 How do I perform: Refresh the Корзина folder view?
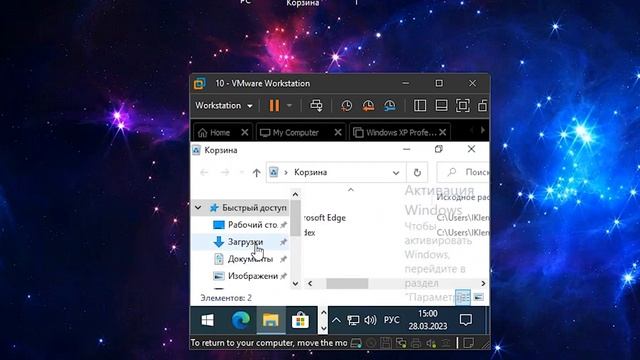tap(417, 172)
